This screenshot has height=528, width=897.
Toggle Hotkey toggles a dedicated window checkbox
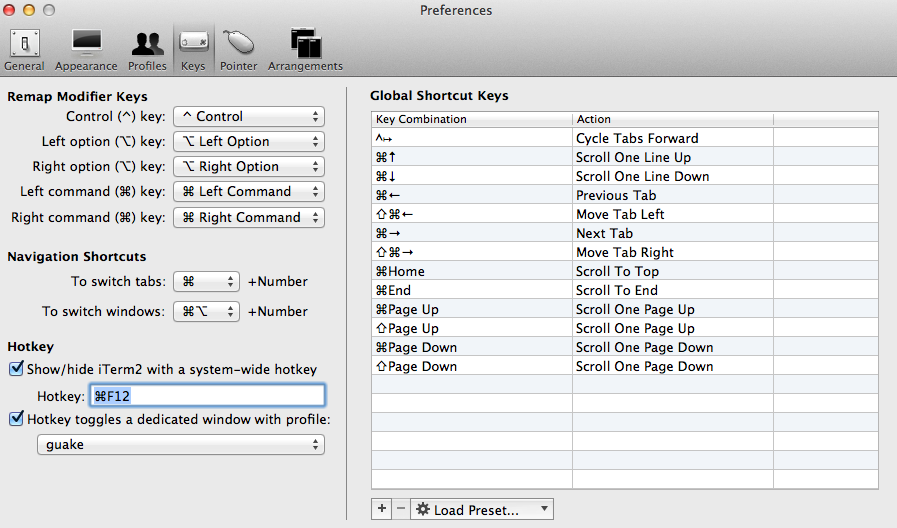pyautogui.click(x=17, y=419)
